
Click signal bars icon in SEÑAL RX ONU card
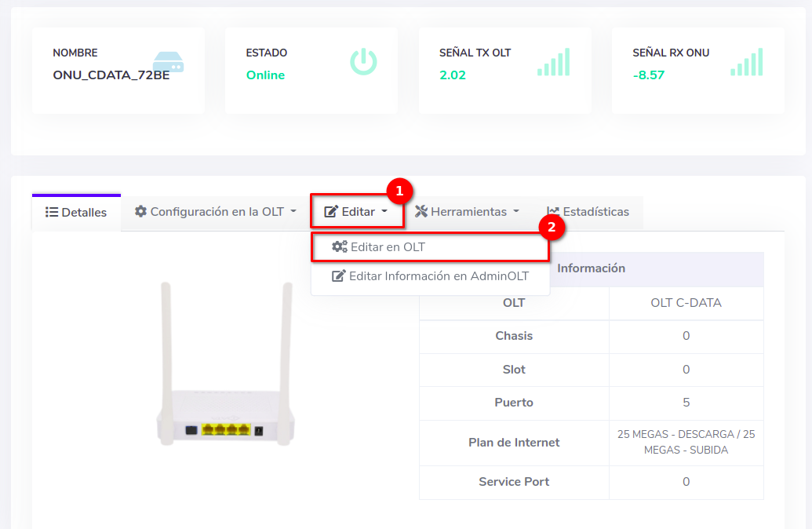point(747,63)
